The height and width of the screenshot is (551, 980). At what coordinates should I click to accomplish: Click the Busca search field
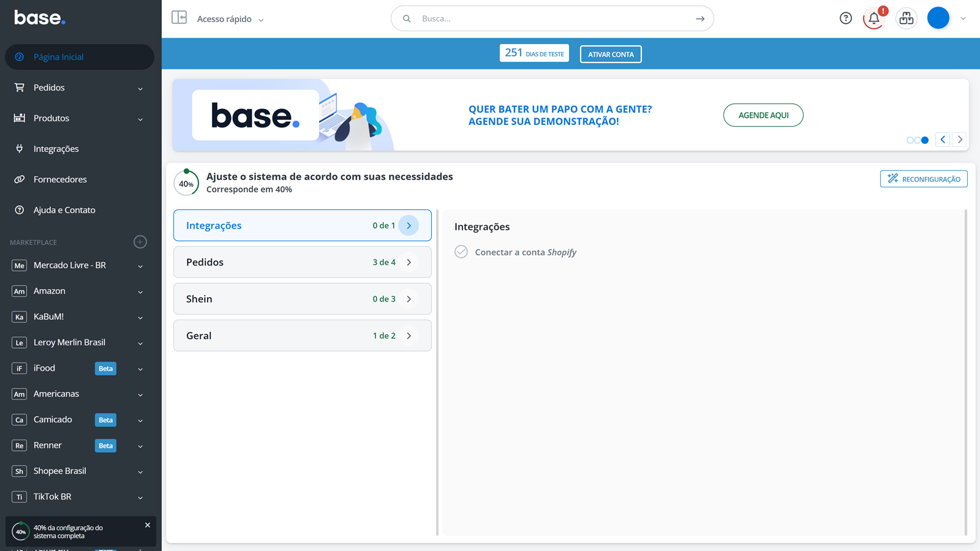[552, 18]
